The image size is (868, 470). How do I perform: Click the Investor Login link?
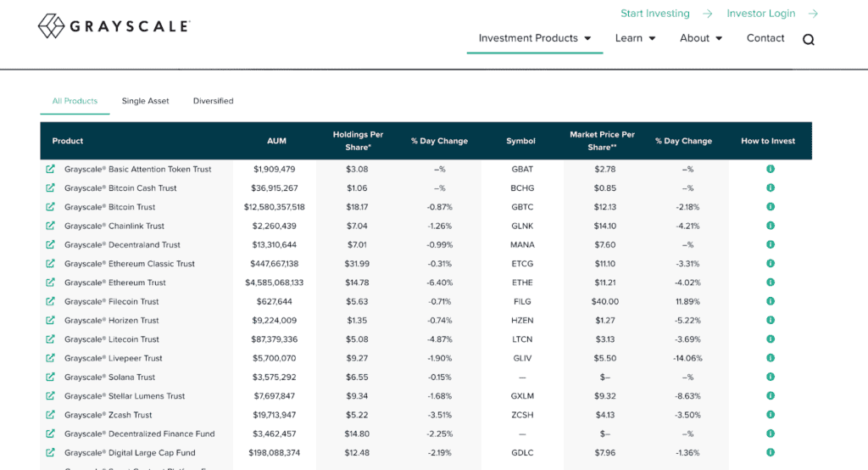pos(771,14)
